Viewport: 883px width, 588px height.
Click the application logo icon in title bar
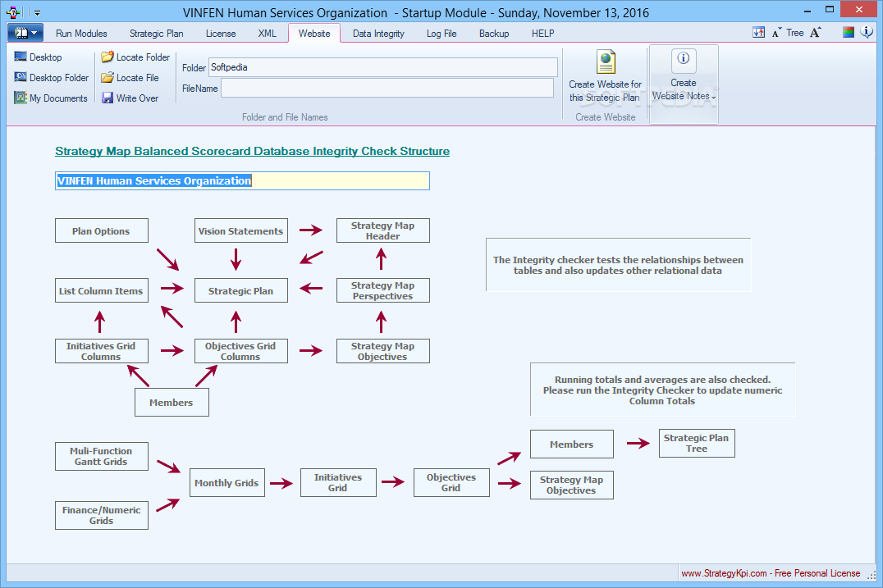click(12, 11)
